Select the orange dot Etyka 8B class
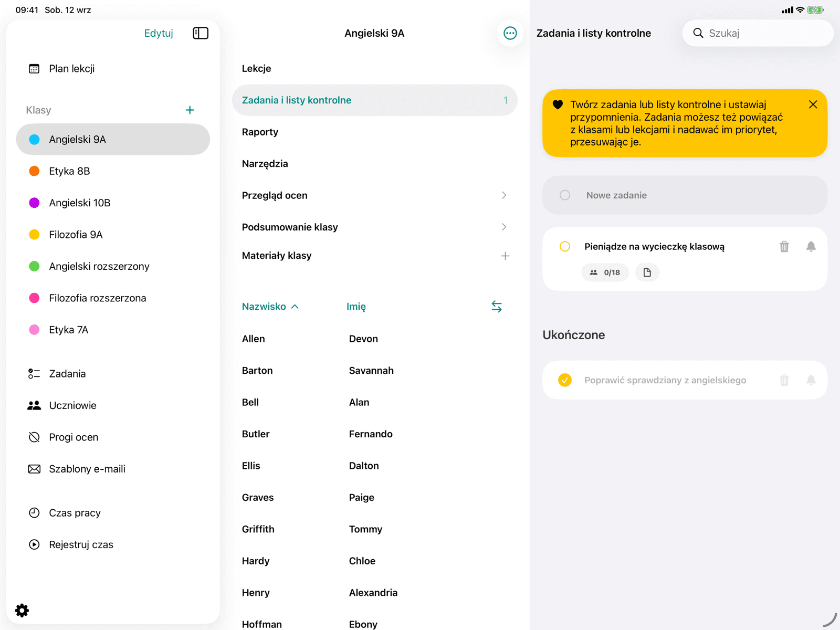The height and width of the screenshot is (630, 840). [x=113, y=171]
